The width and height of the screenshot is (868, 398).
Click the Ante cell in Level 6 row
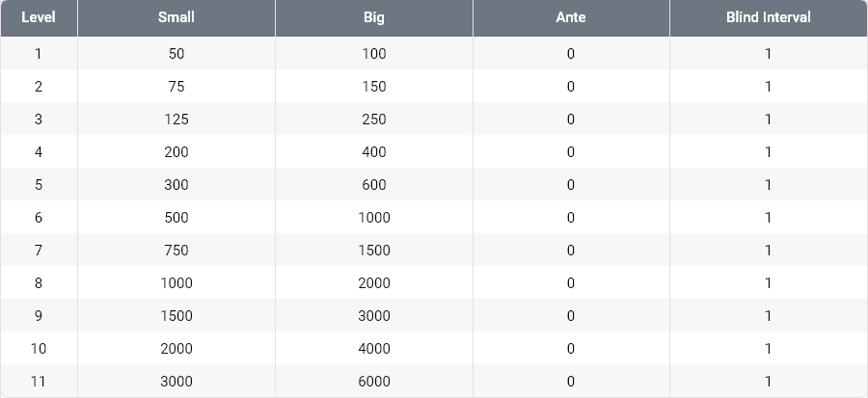[x=571, y=218]
